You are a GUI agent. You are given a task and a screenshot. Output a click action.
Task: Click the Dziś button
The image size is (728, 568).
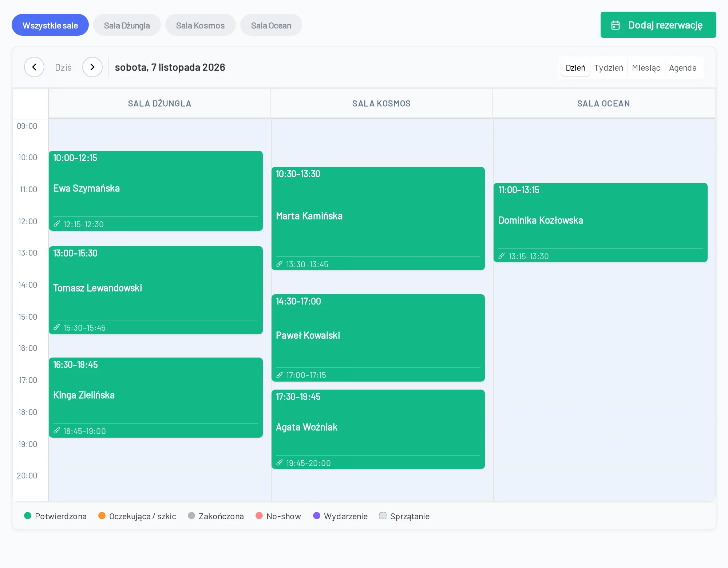coord(63,67)
